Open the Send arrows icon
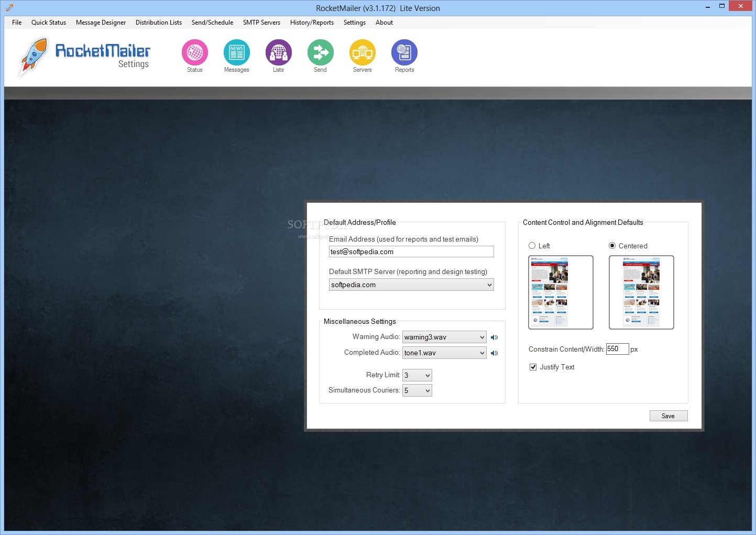756x535 pixels. pos(321,52)
